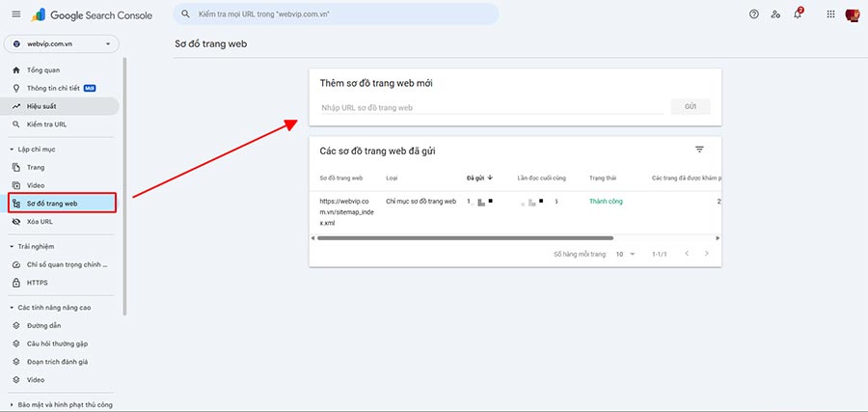868x412 pixels.
Task: Click the Lần đọc cuối cùng column header
Action: 541,179
